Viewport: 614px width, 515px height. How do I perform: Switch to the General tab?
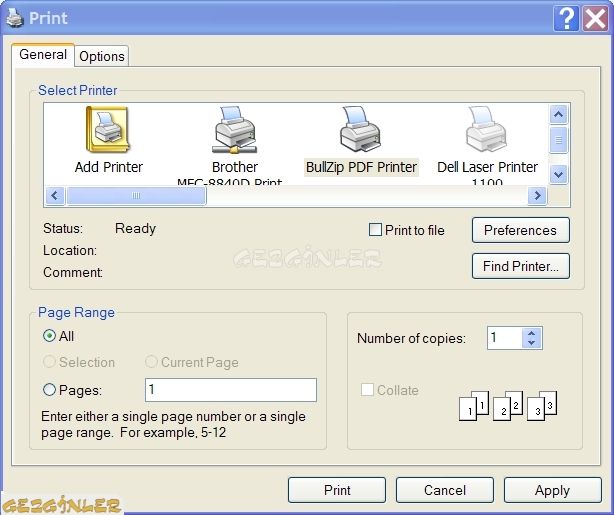pyautogui.click(x=43, y=54)
